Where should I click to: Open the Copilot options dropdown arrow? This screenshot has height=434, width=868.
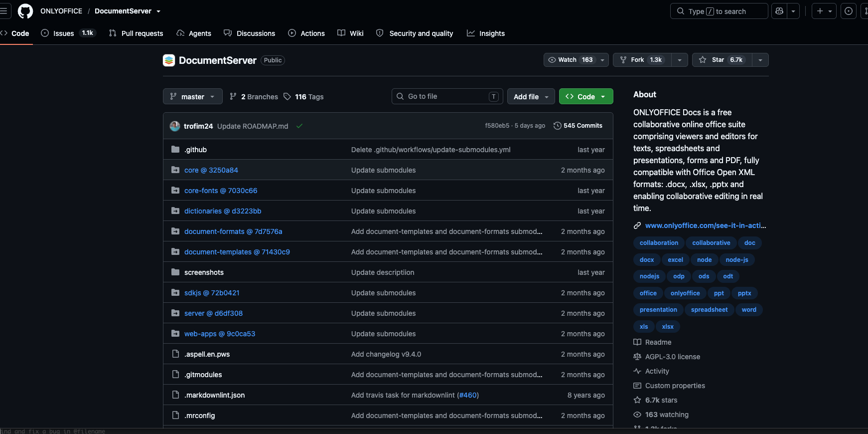coord(793,11)
